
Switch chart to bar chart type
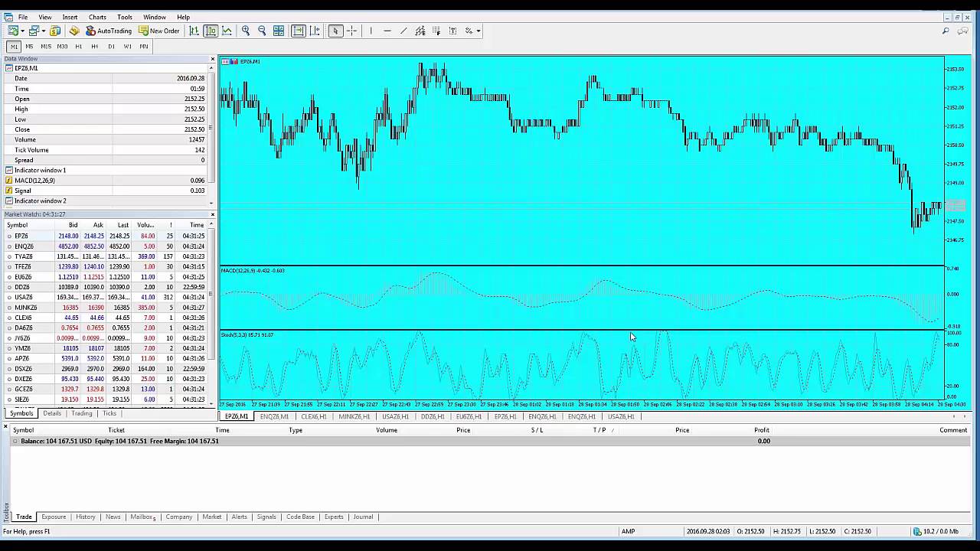click(x=194, y=31)
